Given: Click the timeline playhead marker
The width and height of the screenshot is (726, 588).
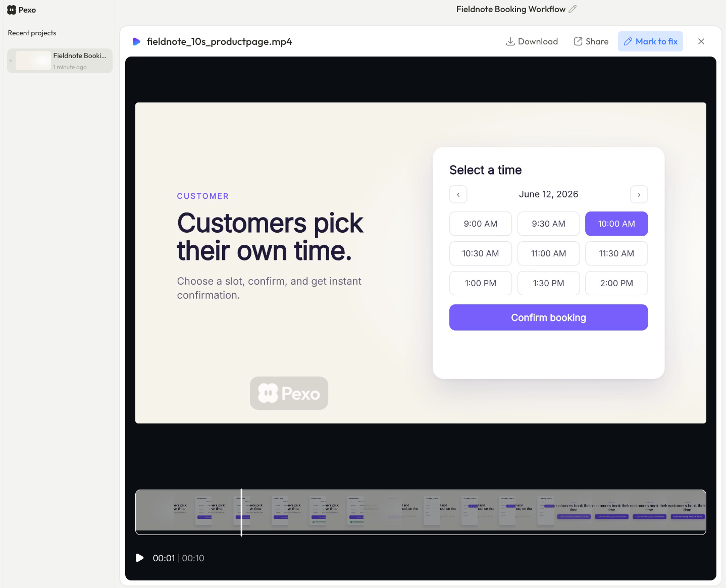Looking at the screenshot, I should [241, 512].
